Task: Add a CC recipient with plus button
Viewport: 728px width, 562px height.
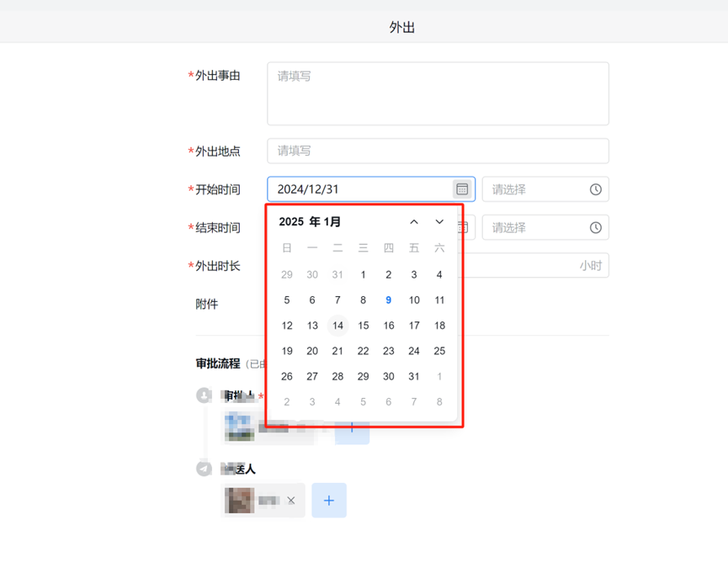Action: click(x=329, y=501)
